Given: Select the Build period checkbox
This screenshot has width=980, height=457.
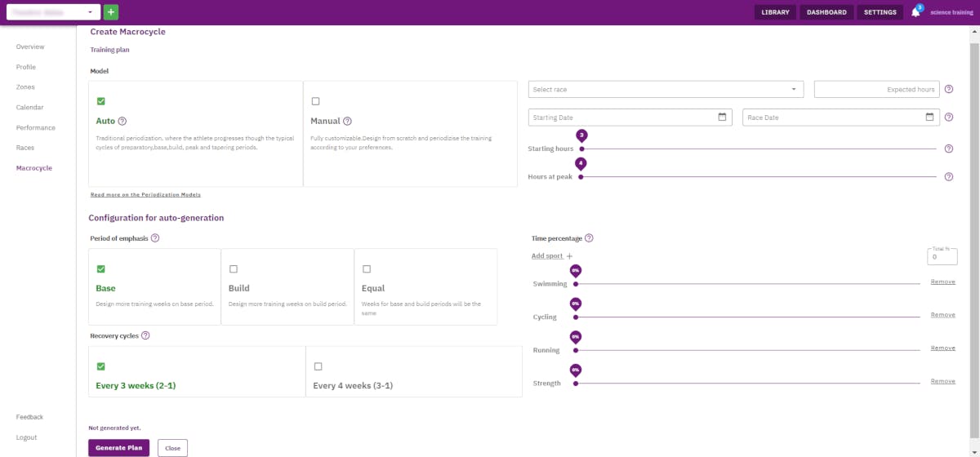Looking at the screenshot, I should (234, 268).
